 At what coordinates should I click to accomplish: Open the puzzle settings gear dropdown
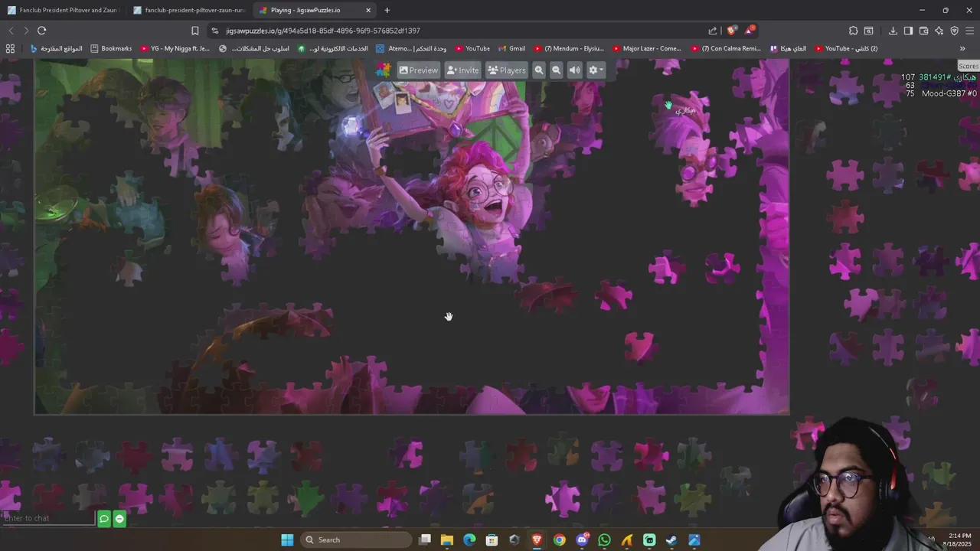(595, 70)
